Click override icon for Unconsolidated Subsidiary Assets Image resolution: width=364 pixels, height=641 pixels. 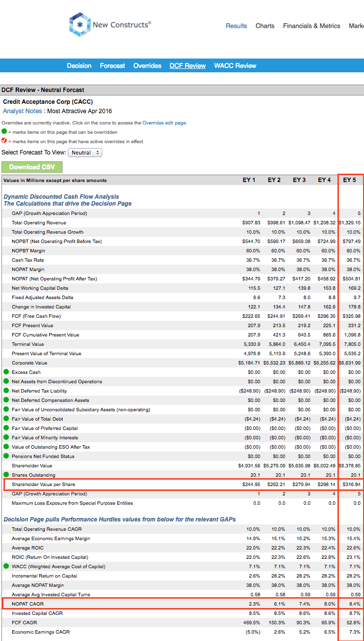point(6,409)
